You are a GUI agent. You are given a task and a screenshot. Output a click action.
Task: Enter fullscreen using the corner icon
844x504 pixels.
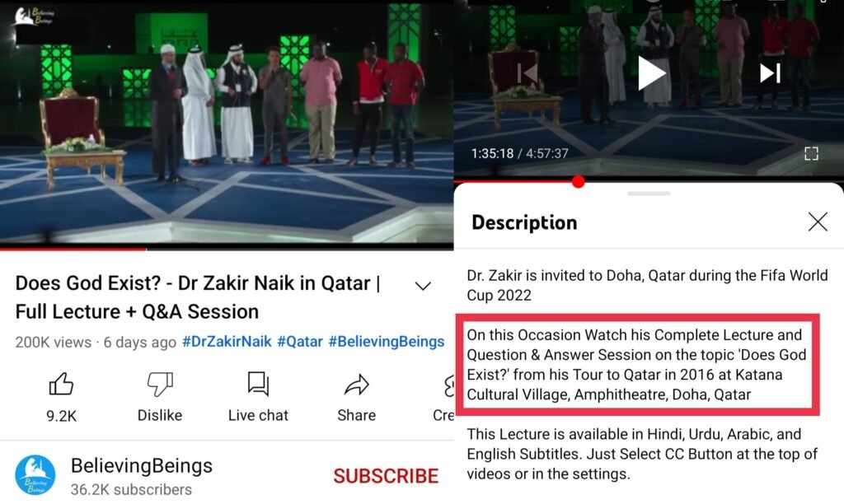(811, 154)
